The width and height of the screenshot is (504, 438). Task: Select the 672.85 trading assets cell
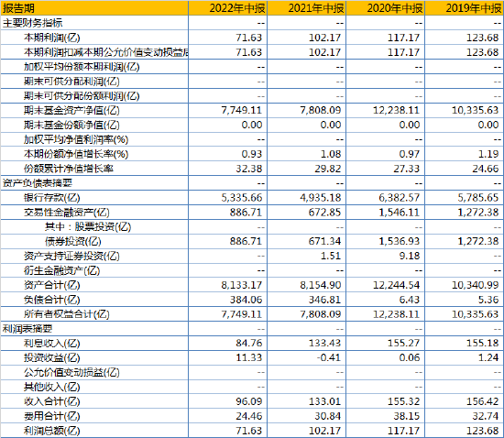pos(307,212)
